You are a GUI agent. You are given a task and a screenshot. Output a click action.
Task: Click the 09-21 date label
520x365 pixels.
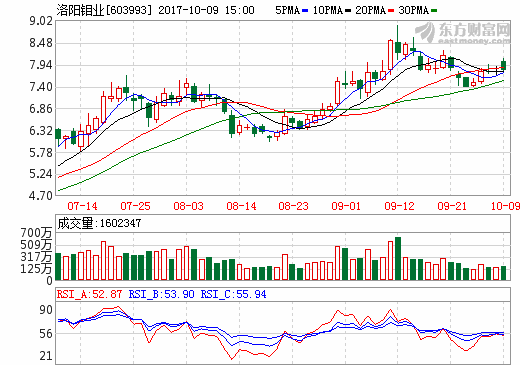coord(452,206)
